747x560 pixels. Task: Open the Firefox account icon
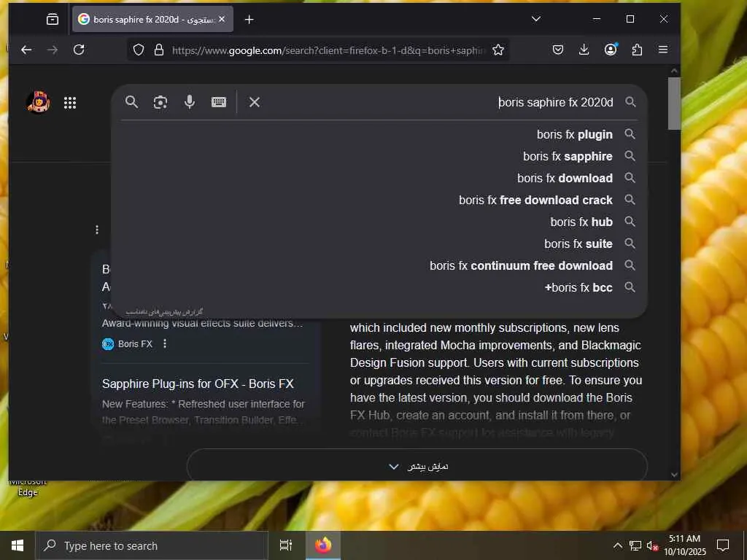click(611, 50)
